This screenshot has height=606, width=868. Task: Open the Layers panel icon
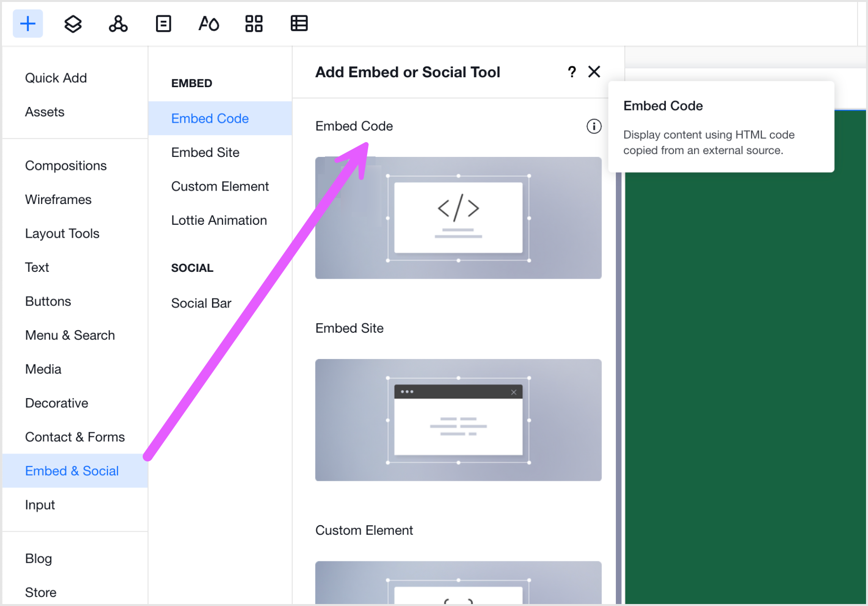point(73,23)
